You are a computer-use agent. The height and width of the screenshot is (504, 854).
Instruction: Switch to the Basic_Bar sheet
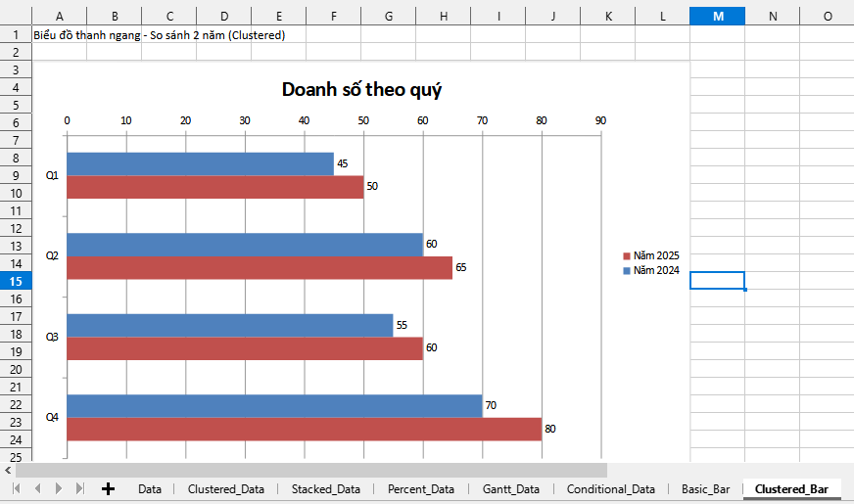point(705,489)
